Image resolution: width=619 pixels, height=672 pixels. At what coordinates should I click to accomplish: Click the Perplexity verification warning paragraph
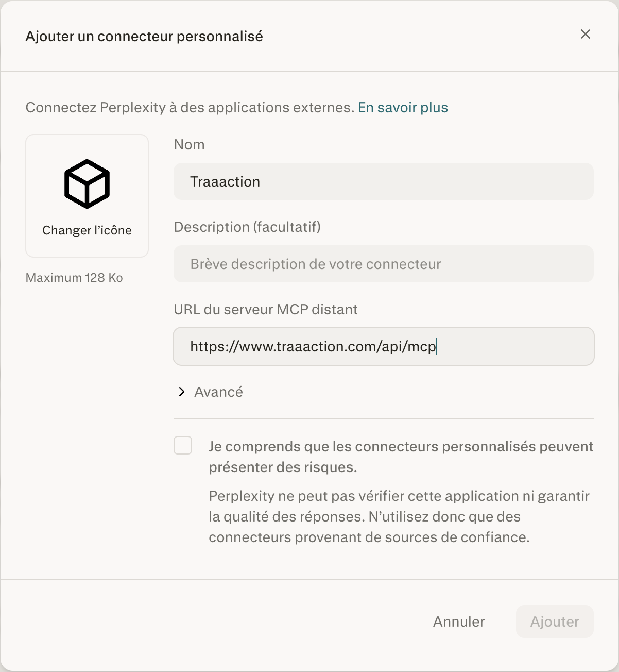399,516
